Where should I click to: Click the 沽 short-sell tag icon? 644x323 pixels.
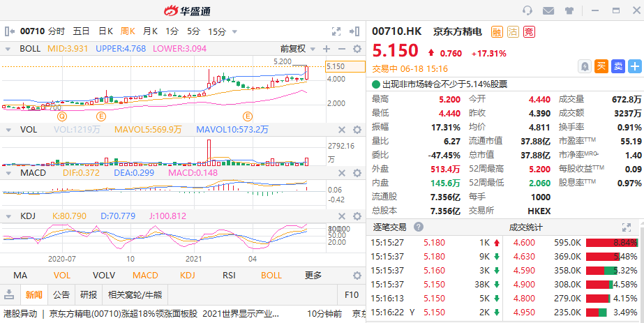click(x=514, y=31)
